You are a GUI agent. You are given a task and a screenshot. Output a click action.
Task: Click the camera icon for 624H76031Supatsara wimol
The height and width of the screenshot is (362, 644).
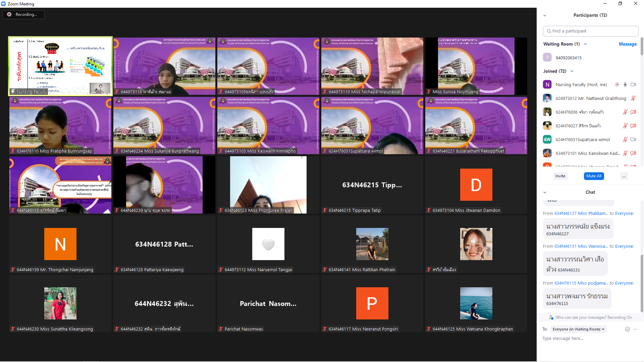(x=633, y=140)
